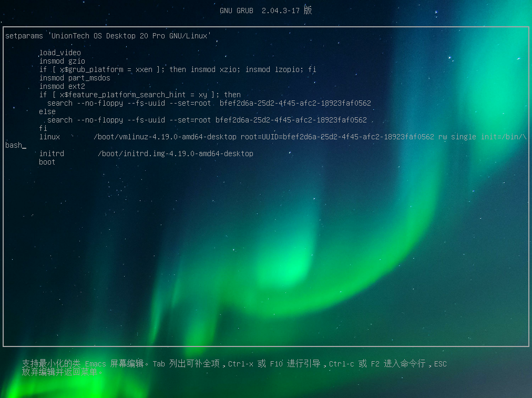Place cursor at end of 'bash' text
Image resolution: width=532 pixels, height=398 pixels.
point(23,145)
